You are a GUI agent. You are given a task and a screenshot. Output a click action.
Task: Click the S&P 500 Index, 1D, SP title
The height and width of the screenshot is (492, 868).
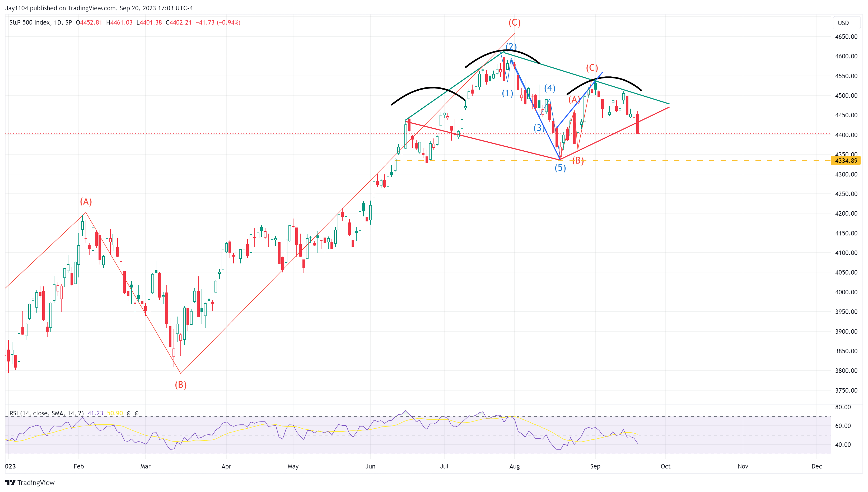[40, 23]
